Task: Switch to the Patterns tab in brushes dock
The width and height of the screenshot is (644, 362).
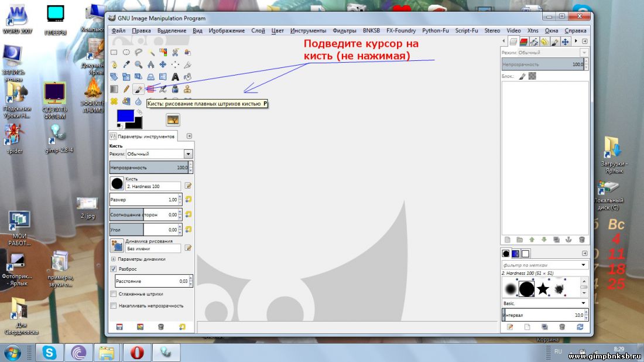Action: [x=515, y=254]
